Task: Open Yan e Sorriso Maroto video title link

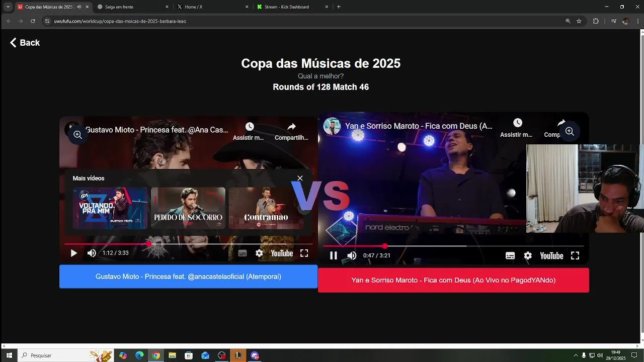Action: click(x=419, y=126)
